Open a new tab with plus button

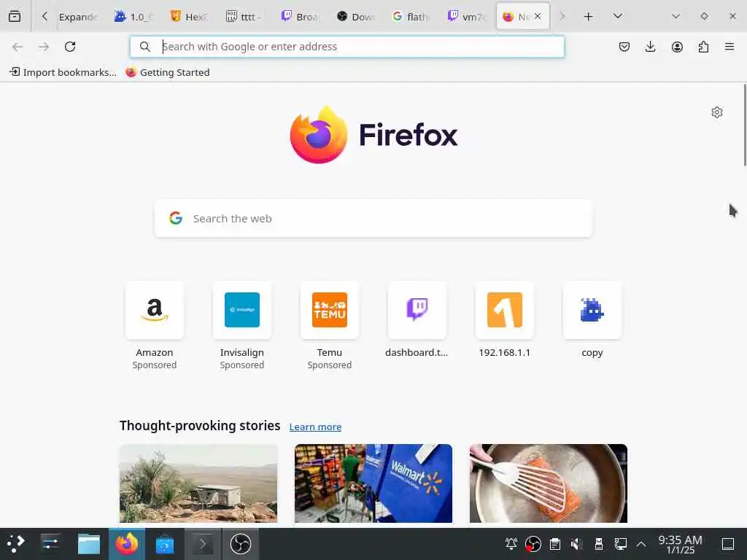(589, 17)
